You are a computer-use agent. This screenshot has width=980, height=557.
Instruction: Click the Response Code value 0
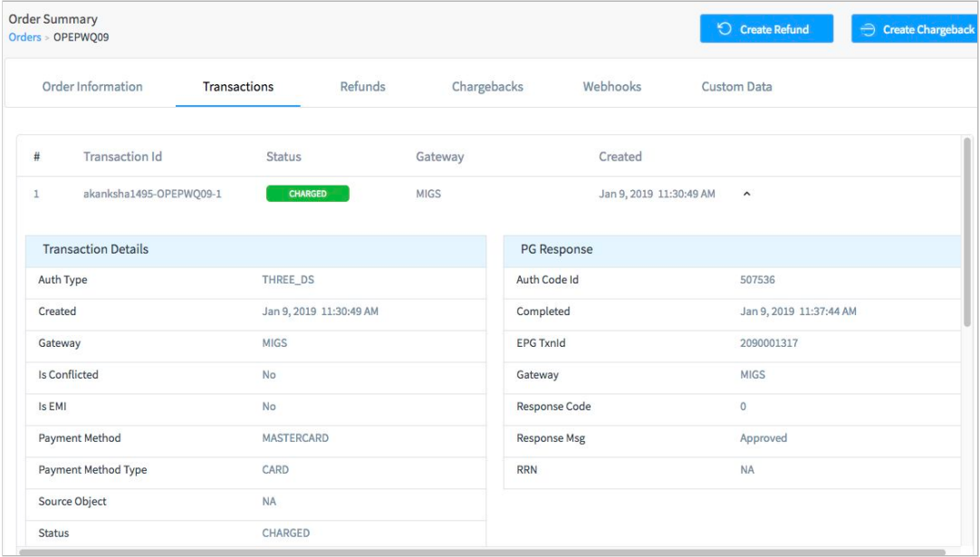(x=743, y=407)
